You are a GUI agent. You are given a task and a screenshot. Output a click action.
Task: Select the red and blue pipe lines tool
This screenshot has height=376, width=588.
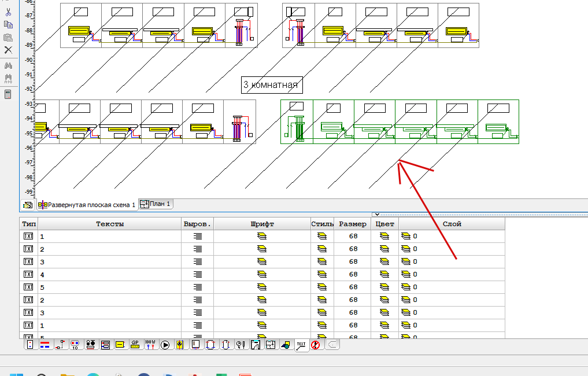[45, 345]
